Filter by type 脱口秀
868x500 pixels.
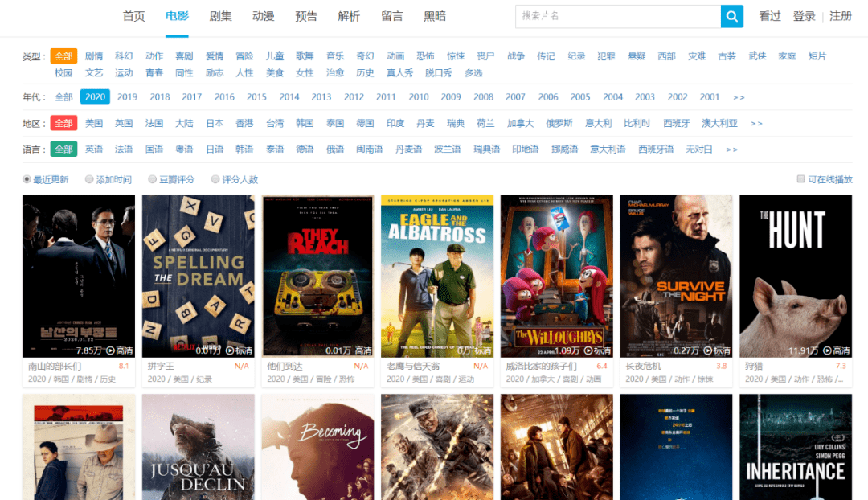(x=439, y=73)
